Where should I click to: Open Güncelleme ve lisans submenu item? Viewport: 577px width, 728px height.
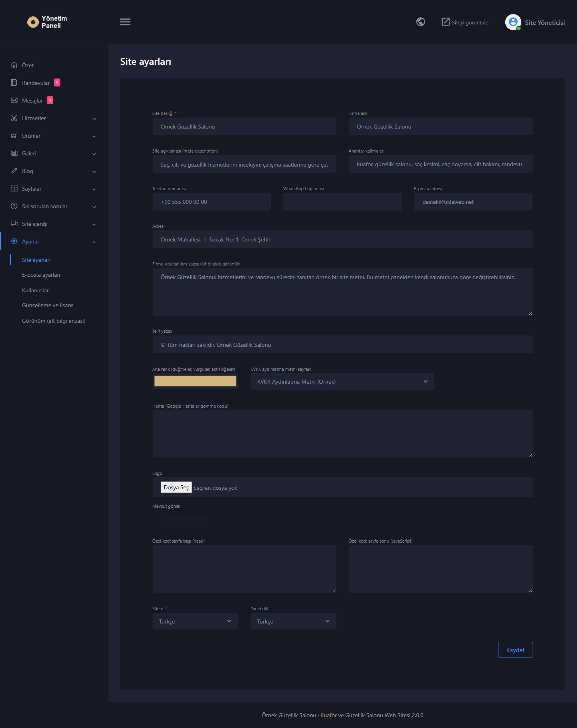[x=48, y=306]
